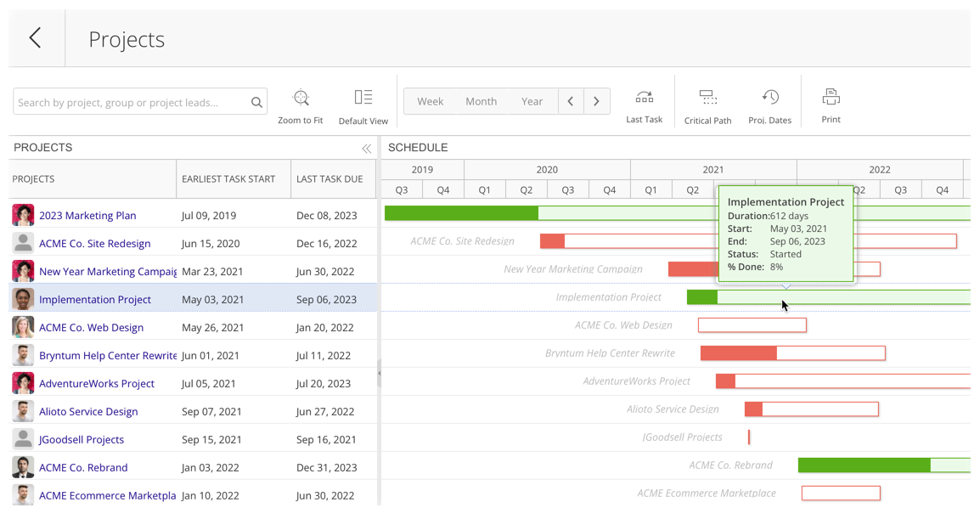980x519 pixels.
Task: Activate Zoom to Fit
Action: pyautogui.click(x=301, y=106)
